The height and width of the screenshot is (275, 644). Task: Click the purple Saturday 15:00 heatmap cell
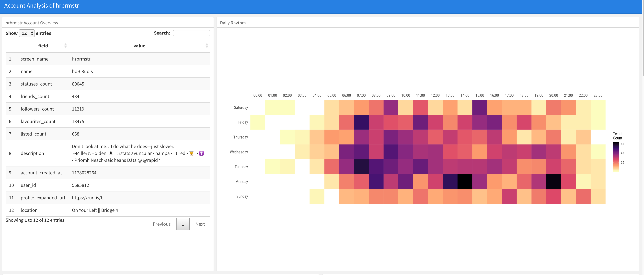click(480, 107)
